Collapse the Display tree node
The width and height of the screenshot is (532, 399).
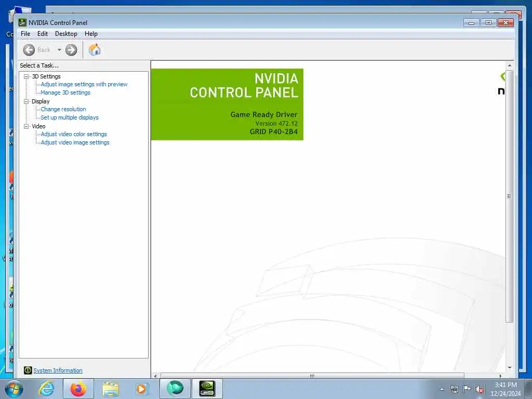click(x=26, y=101)
